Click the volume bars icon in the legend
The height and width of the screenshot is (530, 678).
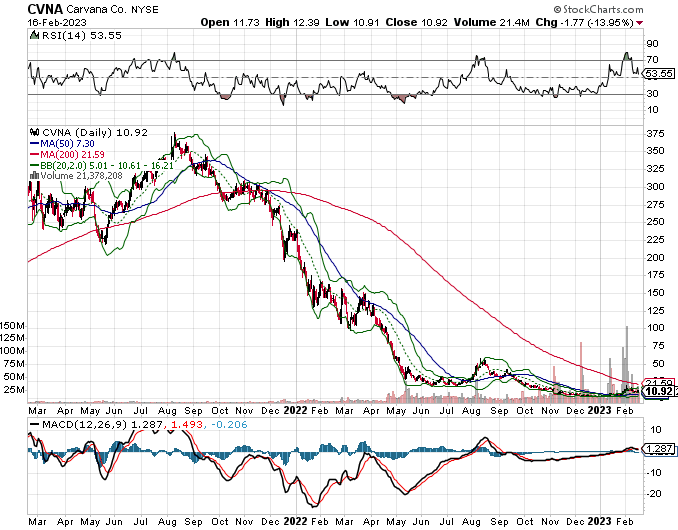34,176
